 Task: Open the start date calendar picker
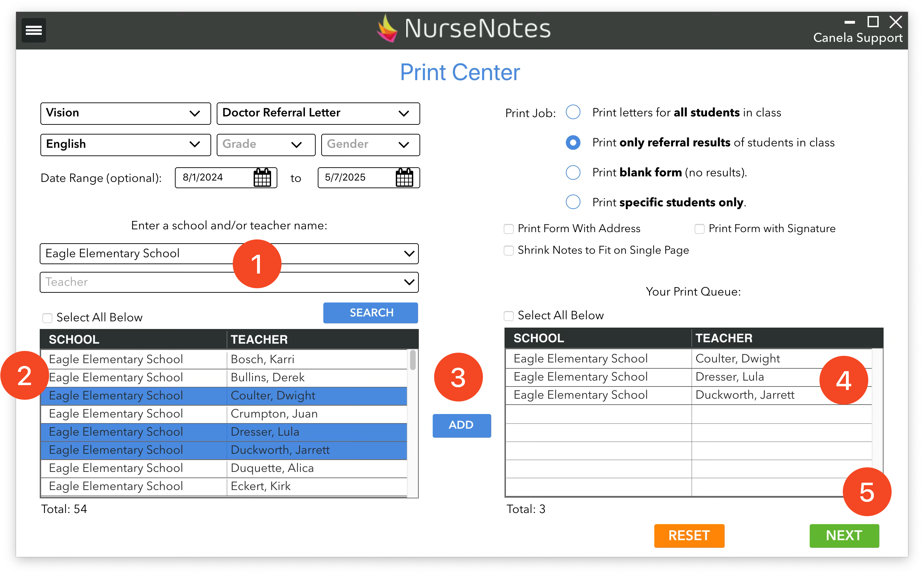(x=262, y=178)
